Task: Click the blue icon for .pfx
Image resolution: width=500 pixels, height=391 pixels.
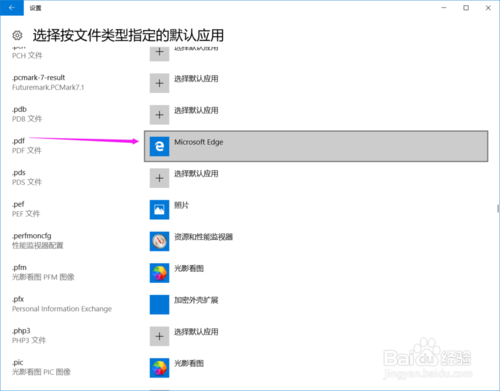Action: (159, 305)
